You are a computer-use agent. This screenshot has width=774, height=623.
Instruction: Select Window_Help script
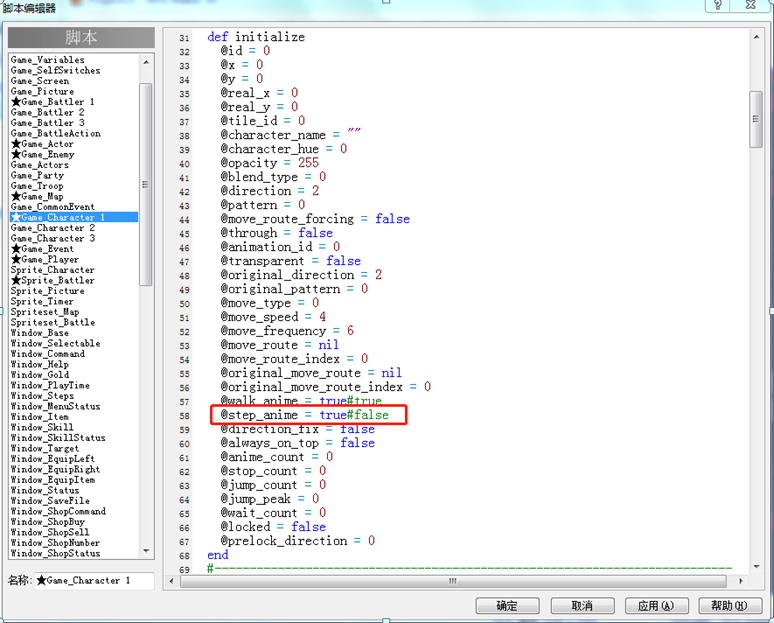[x=39, y=364]
